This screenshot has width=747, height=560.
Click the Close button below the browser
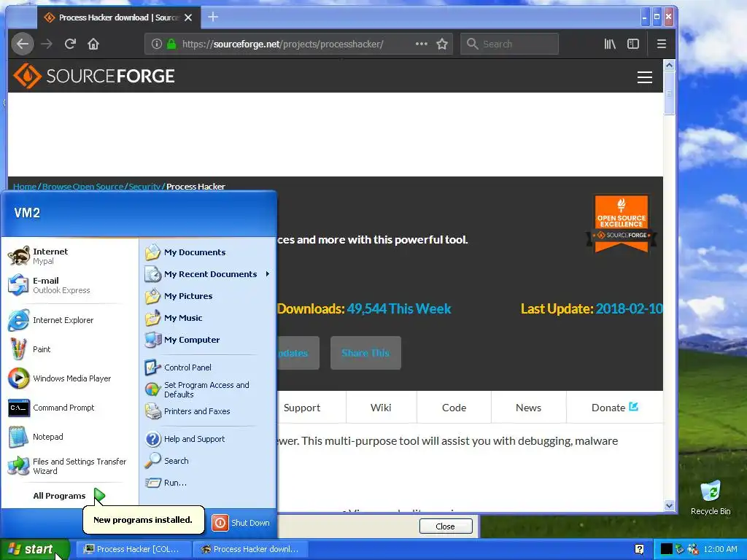point(446,526)
